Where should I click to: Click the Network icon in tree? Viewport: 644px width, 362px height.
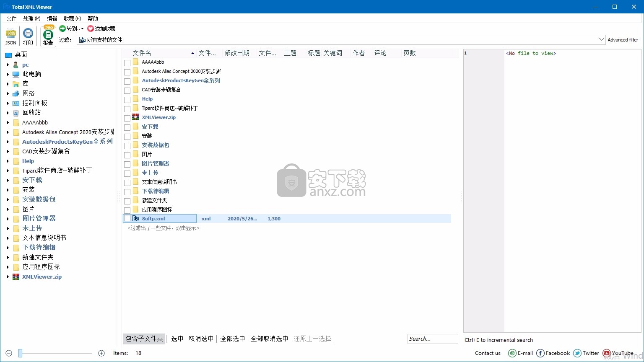pyautogui.click(x=16, y=93)
